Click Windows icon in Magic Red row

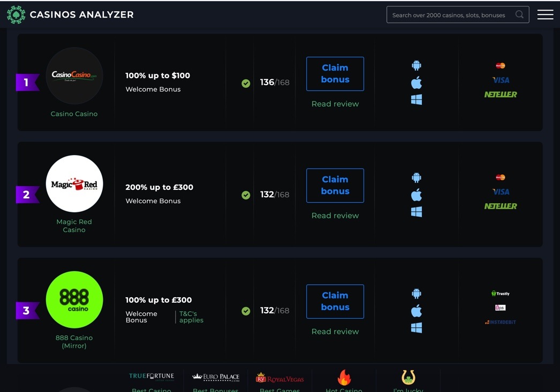(417, 212)
